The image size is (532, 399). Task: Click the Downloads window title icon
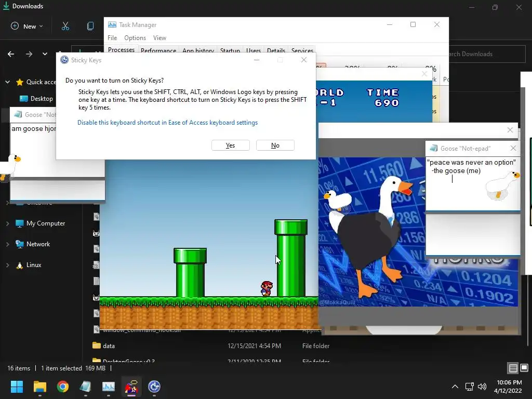[x=6, y=6]
